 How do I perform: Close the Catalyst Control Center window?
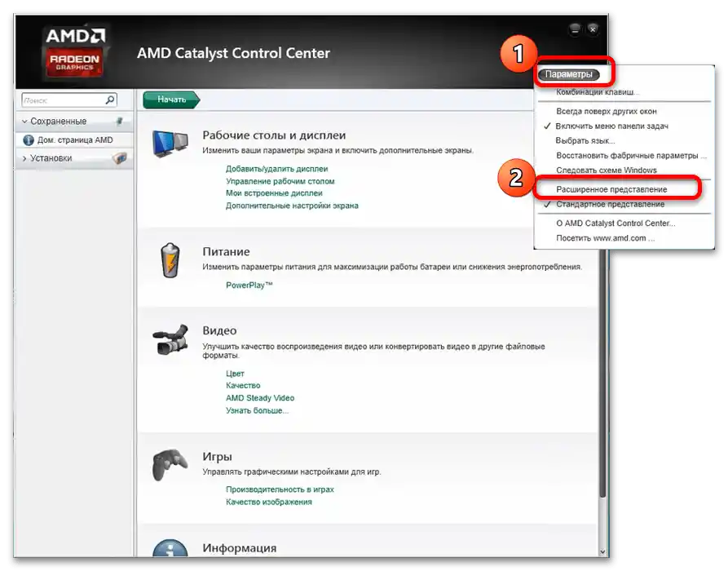coord(593,29)
